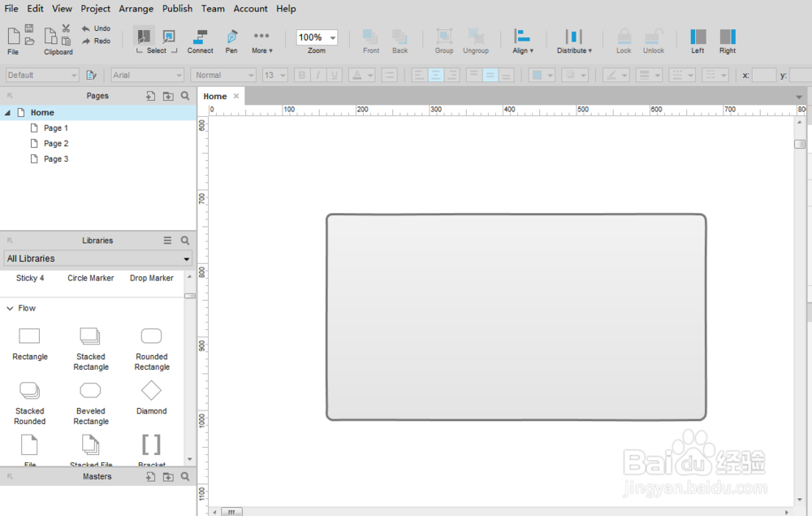The image size is (812, 516).
Task: Click the x position input field
Action: (x=764, y=75)
